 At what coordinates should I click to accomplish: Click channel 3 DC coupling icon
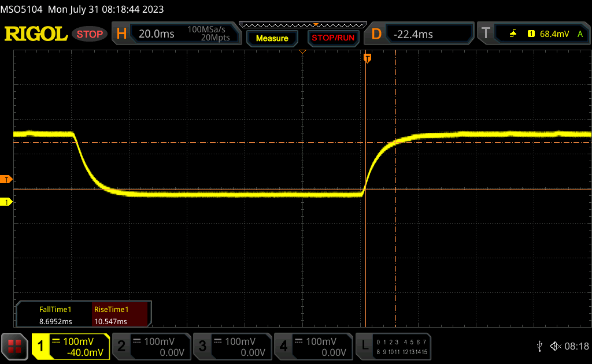point(218,341)
